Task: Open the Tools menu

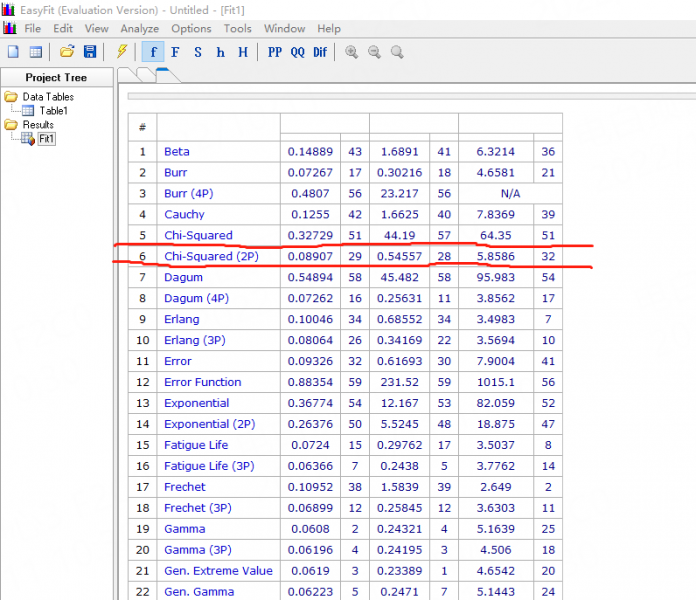Action: [x=238, y=29]
